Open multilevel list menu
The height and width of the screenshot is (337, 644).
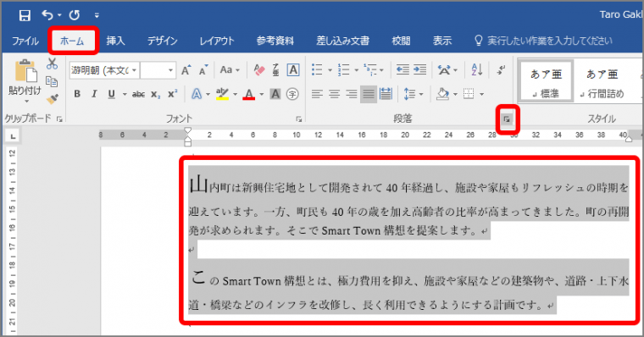click(x=374, y=70)
